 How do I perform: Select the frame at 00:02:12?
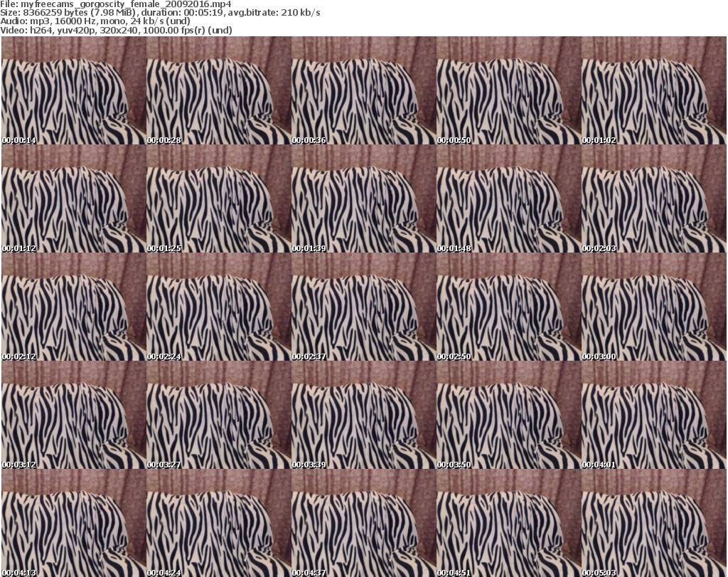(74, 307)
